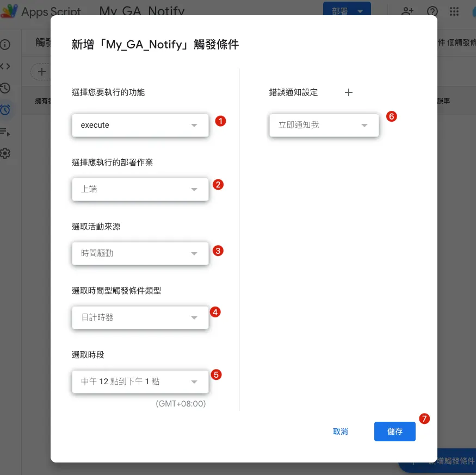Screen dimensions: 476x475
Task: Open the Google apps grid icon
Action: [455, 11]
